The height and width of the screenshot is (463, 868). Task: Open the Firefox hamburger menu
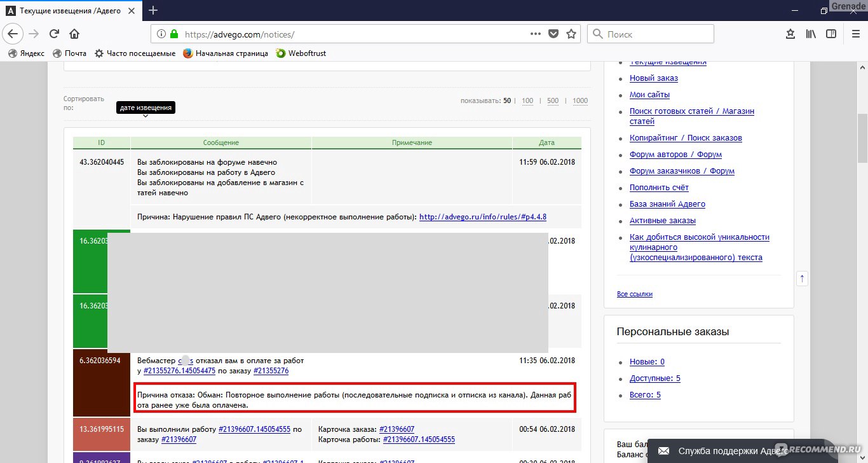855,34
